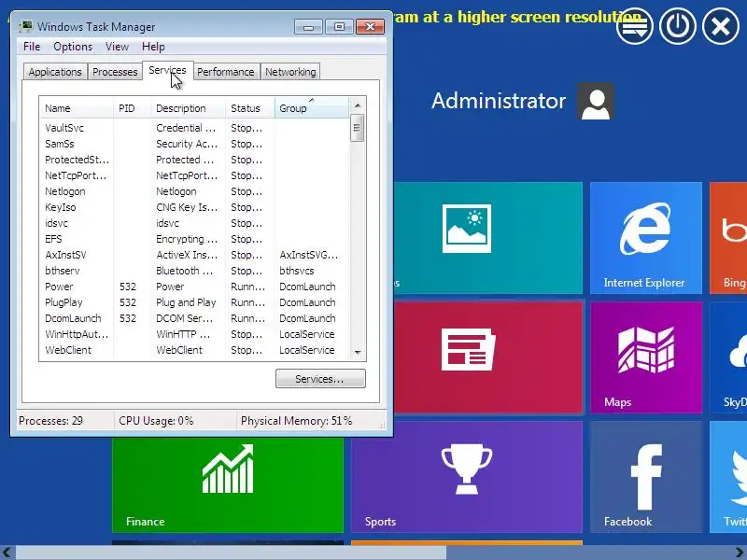Switch to the Applications tab
The image size is (747, 560).
(x=55, y=72)
